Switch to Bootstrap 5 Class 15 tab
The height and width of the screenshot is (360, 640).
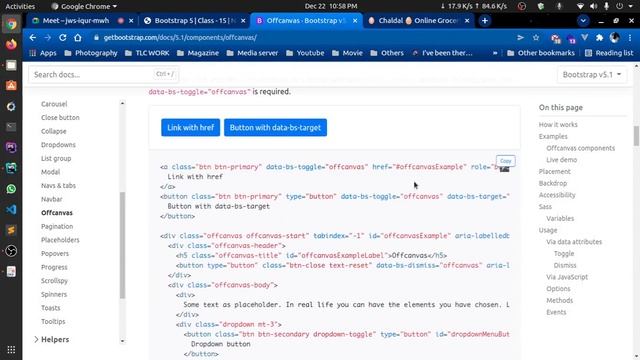(x=195, y=20)
